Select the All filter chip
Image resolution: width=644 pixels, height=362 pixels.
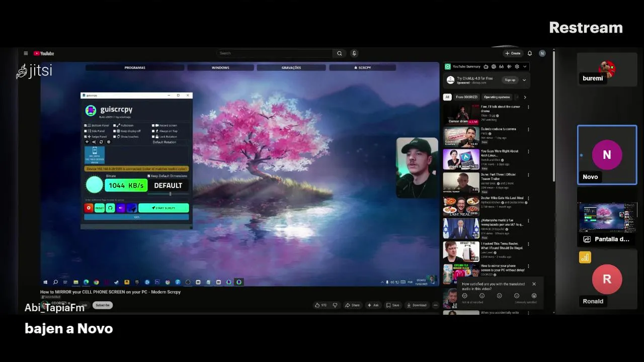point(447,97)
